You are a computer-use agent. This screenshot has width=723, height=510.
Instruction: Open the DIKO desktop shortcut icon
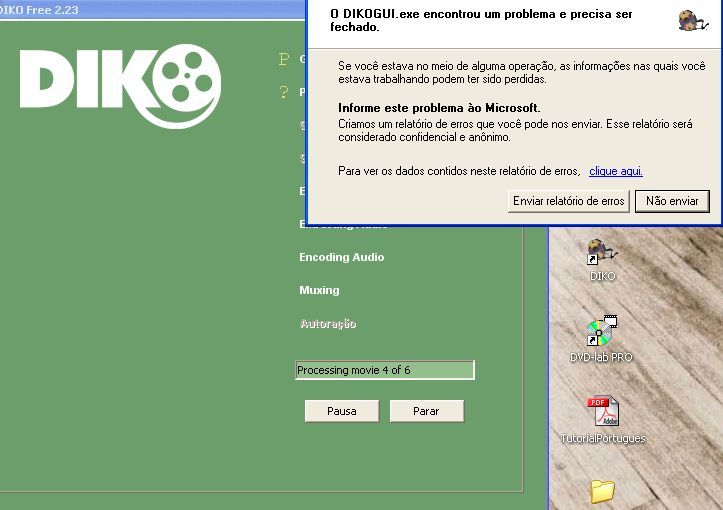pos(601,252)
